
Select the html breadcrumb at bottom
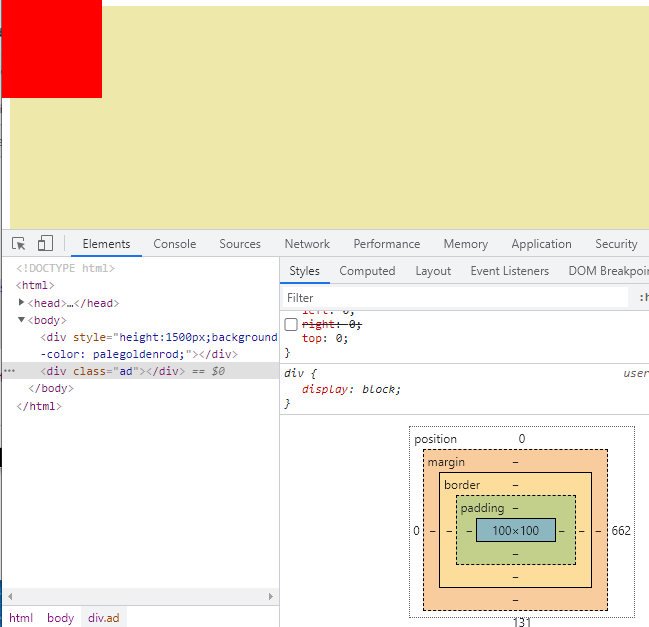tap(21, 618)
